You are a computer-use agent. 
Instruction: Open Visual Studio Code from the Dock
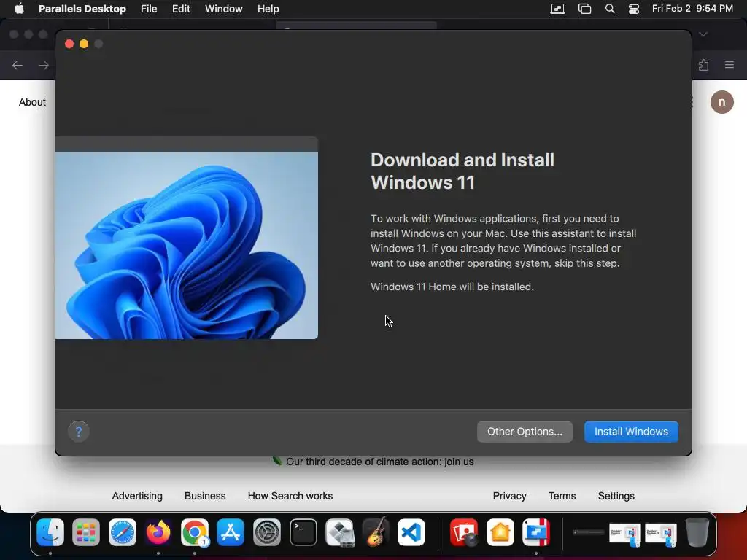point(411,532)
